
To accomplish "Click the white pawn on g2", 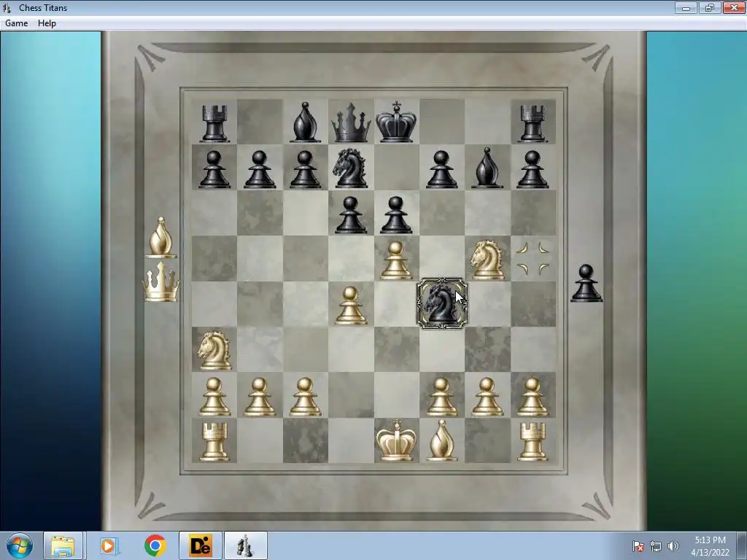I will click(x=487, y=397).
